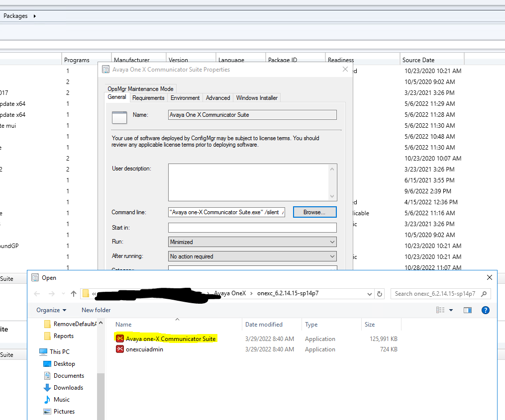Sort packages by Readiness column
The image size is (505, 420).
362,60
